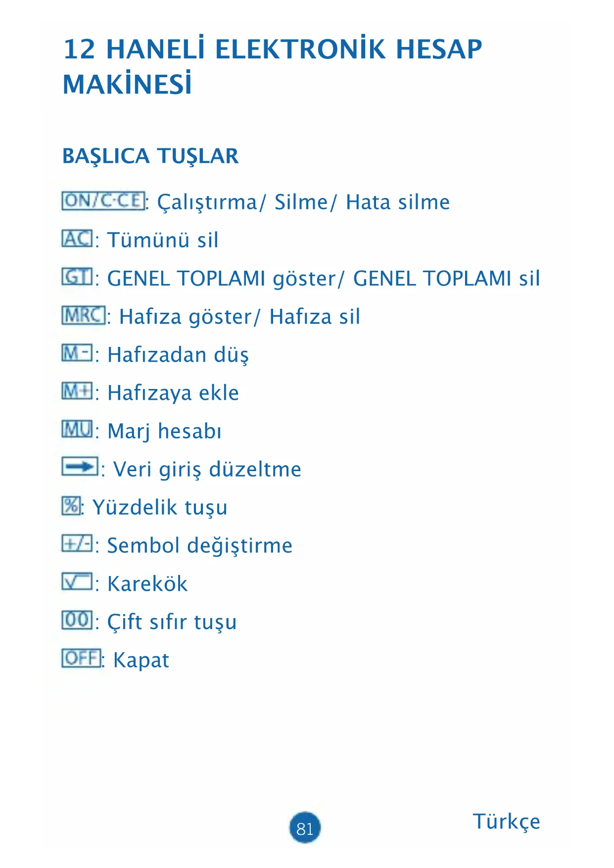Image resolution: width=614 pixels, height=868 pixels.
Task: Click the word "Karekök"
Action: coord(147,584)
